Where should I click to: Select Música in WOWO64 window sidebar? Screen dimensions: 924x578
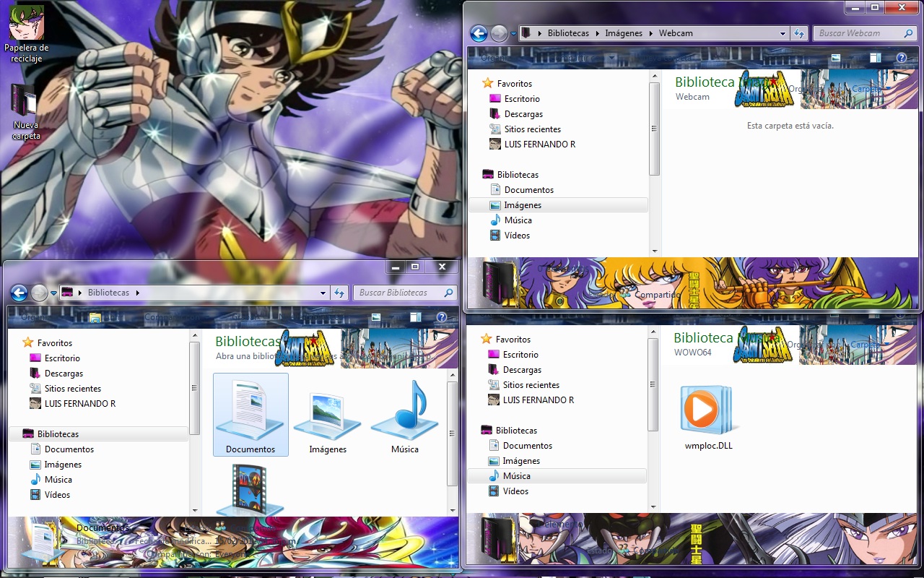coord(557,476)
